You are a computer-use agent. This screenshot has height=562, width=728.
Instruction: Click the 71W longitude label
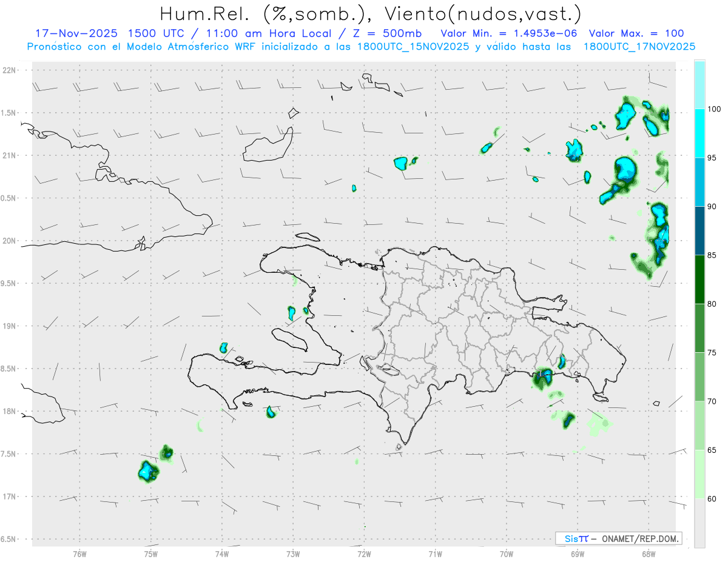coord(435,554)
